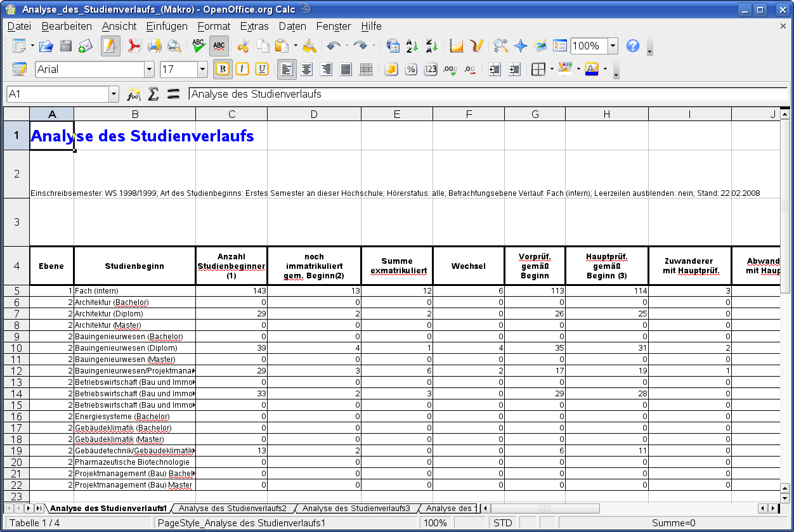
Task: Toggle bold formatting
Action: click(x=223, y=69)
